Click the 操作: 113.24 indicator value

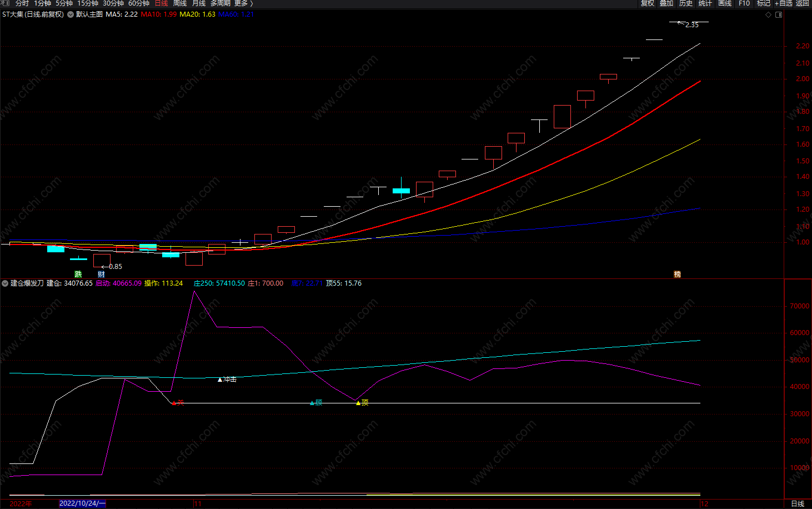pos(163,283)
